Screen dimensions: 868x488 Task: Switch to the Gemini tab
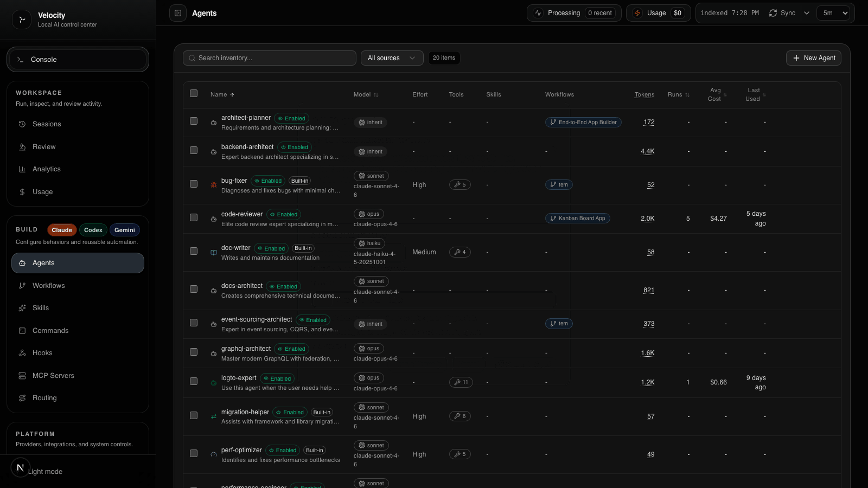click(x=124, y=230)
